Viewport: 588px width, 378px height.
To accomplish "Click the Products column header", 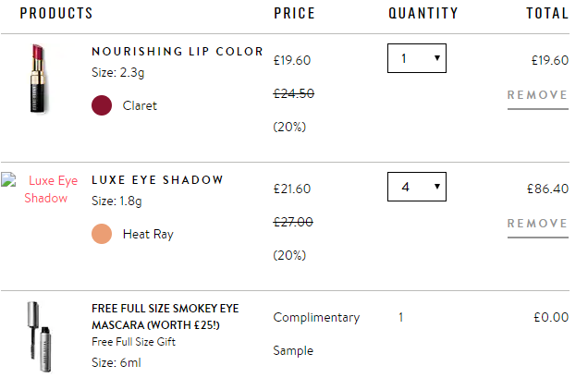I will [56, 14].
